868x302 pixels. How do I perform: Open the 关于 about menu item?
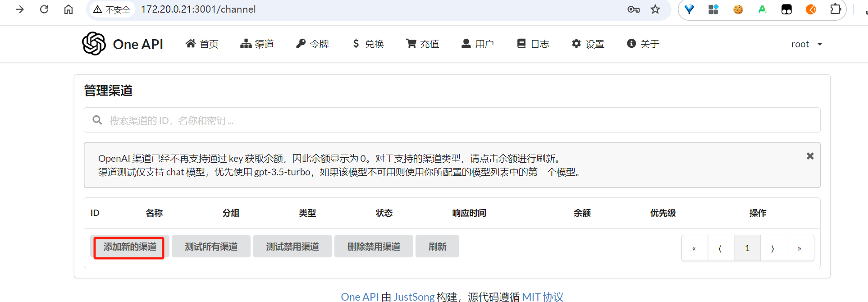point(643,44)
